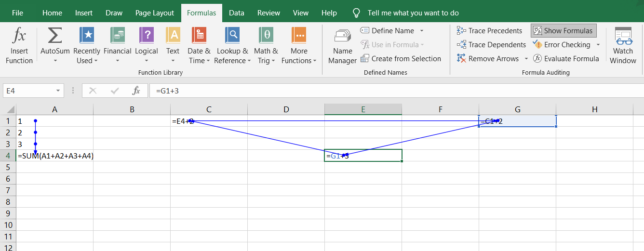
Task: Click Trace Dependents
Action: tap(491, 45)
